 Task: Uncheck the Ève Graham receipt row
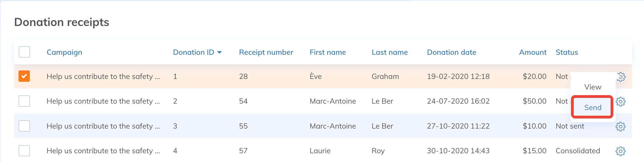[24, 76]
